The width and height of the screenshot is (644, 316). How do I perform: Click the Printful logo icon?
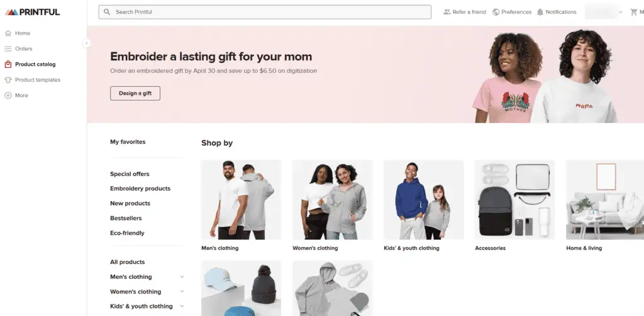click(x=11, y=12)
